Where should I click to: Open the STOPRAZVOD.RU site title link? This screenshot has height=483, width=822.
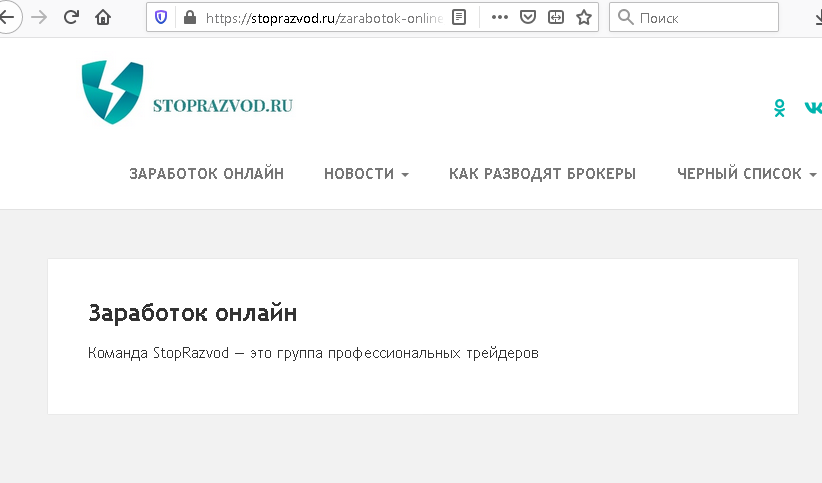(x=222, y=105)
